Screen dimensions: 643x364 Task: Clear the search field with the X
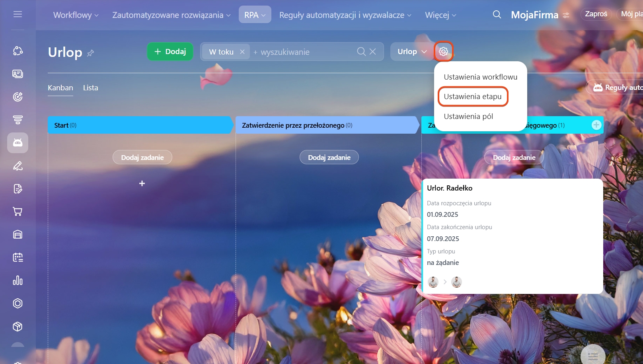click(x=373, y=52)
